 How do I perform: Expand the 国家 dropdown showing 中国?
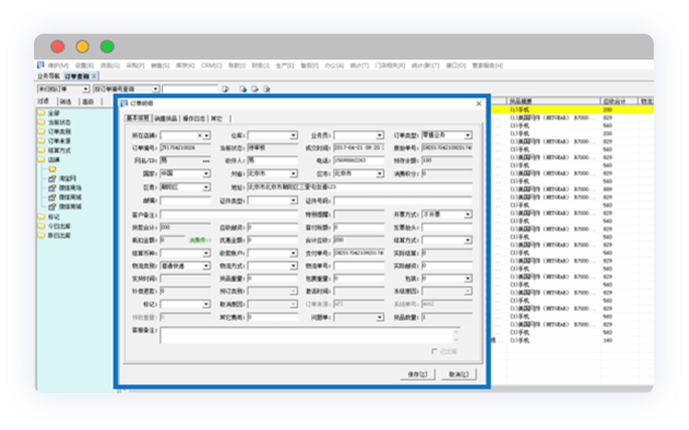(x=207, y=173)
